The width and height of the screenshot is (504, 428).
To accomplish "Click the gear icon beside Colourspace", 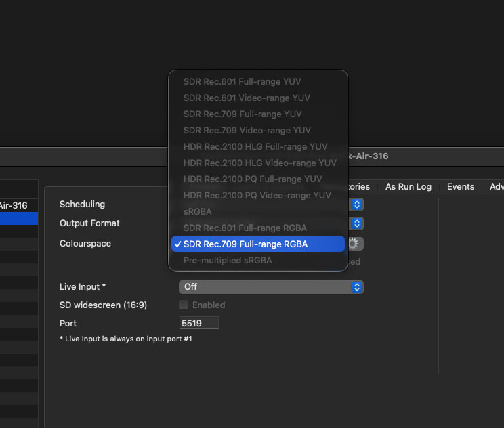I will [x=355, y=244].
